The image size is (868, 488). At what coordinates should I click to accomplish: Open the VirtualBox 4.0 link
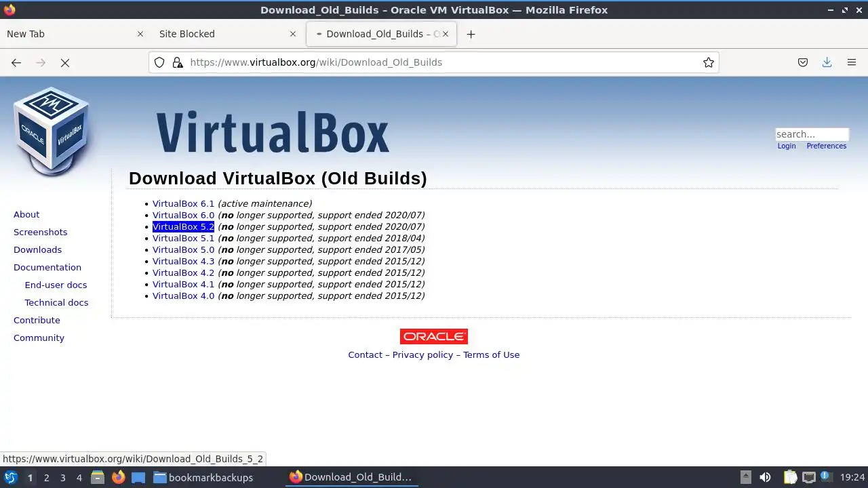tap(183, 296)
